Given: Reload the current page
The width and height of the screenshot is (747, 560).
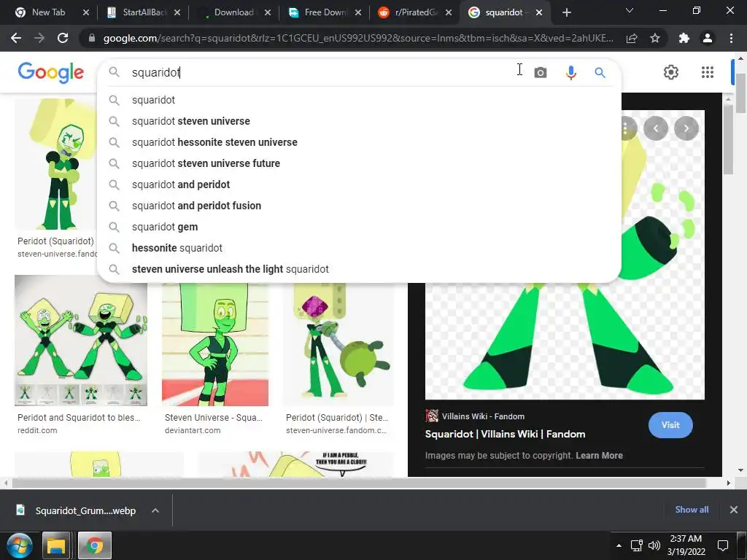Looking at the screenshot, I should tap(63, 38).
